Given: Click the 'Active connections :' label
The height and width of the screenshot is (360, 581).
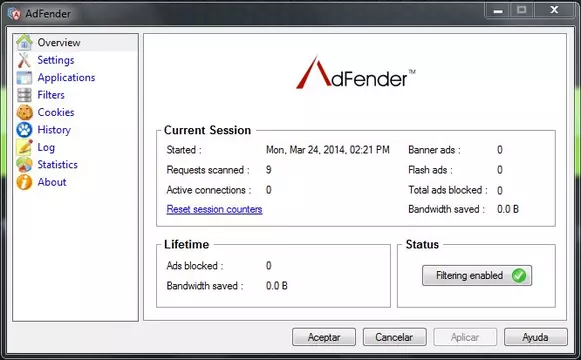Looking at the screenshot, I should (x=209, y=190).
